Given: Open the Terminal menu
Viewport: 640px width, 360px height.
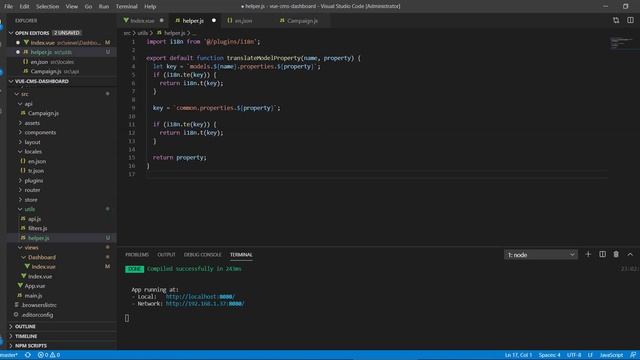Looking at the screenshot, I should [x=126, y=7].
